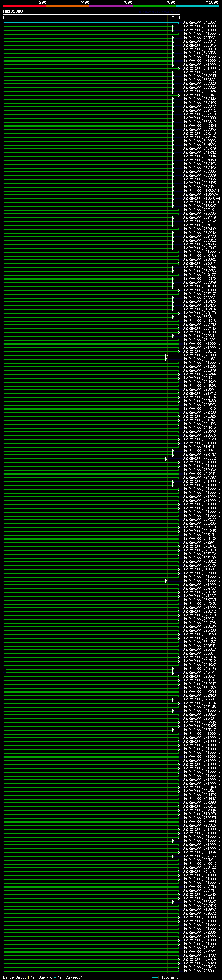Click the UniRef100_Q08DA1 label

coord(199,971)
